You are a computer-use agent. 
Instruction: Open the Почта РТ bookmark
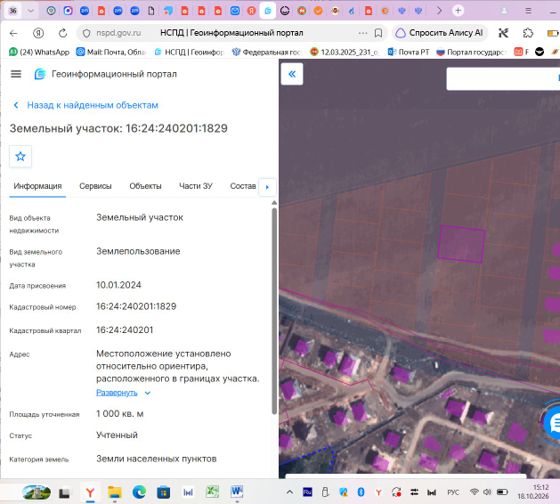(x=409, y=52)
